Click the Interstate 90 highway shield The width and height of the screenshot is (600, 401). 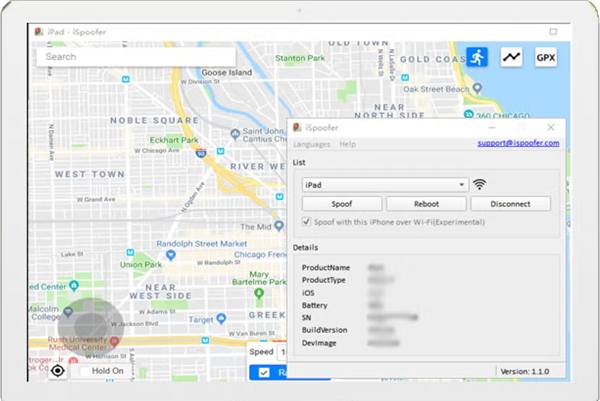201,154
